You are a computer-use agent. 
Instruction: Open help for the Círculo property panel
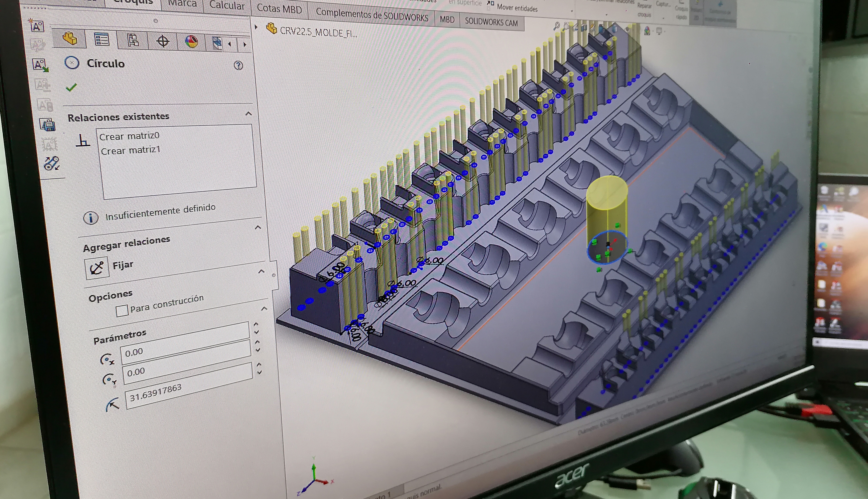pyautogui.click(x=238, y=66)
